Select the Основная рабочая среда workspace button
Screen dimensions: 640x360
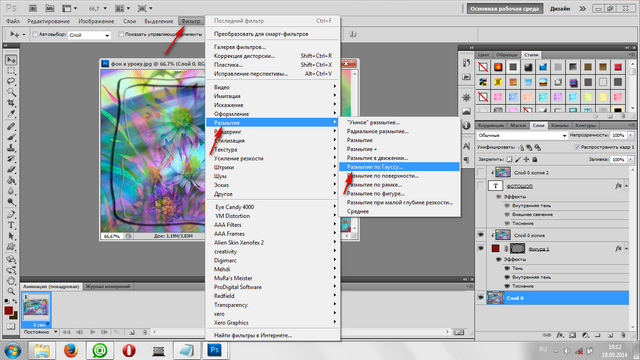(x=504, y=9)
